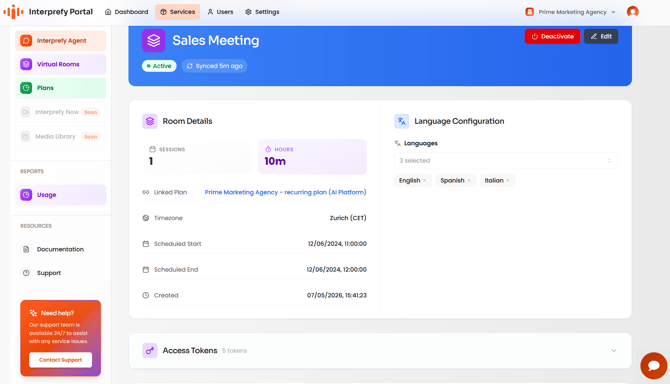
Task: Click the '12/06/2024, 11:00:00' start value
Action: pos(337,244)
